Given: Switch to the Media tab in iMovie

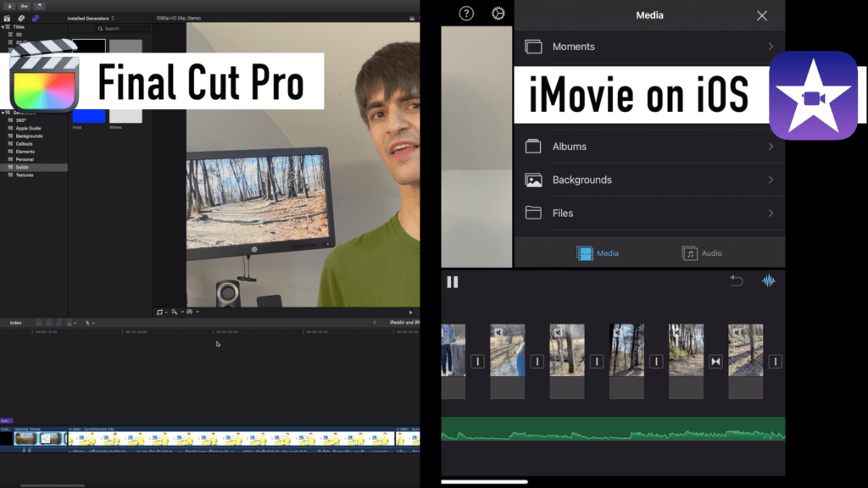Looking at the screenshot, I should click(598, 252).
